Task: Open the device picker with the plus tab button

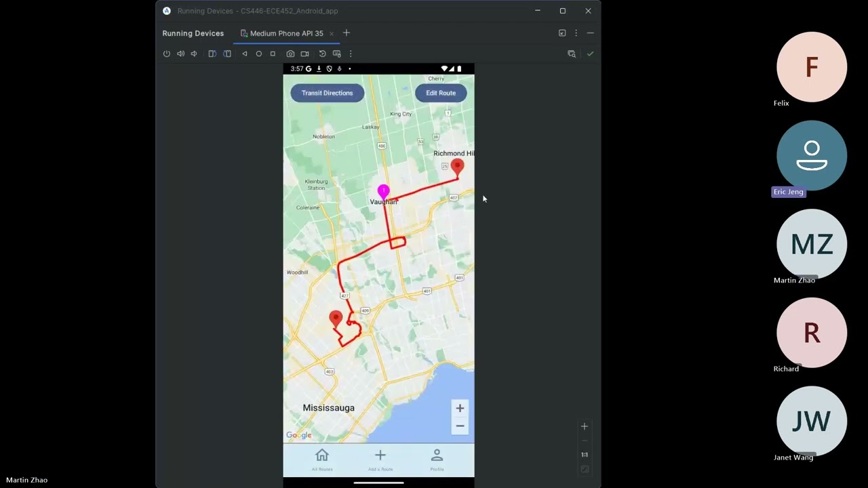Action: tap(346, 33)
